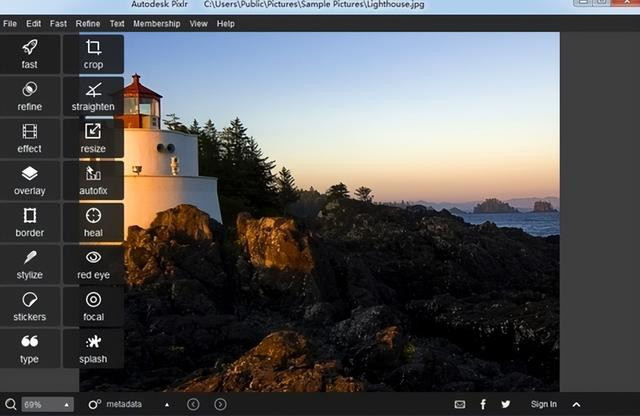Click the metadata label in bottom bar
640x416 pixels.
[x=124, y=404]
